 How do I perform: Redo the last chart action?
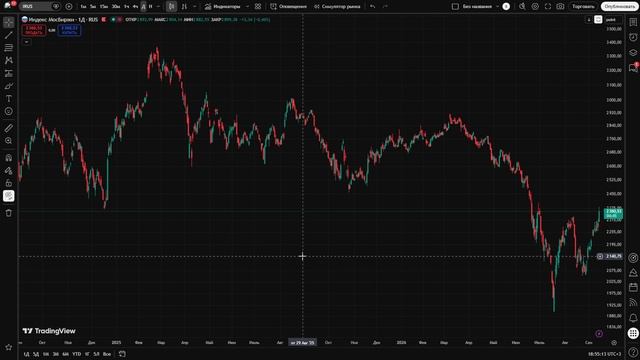pos(385,7)
